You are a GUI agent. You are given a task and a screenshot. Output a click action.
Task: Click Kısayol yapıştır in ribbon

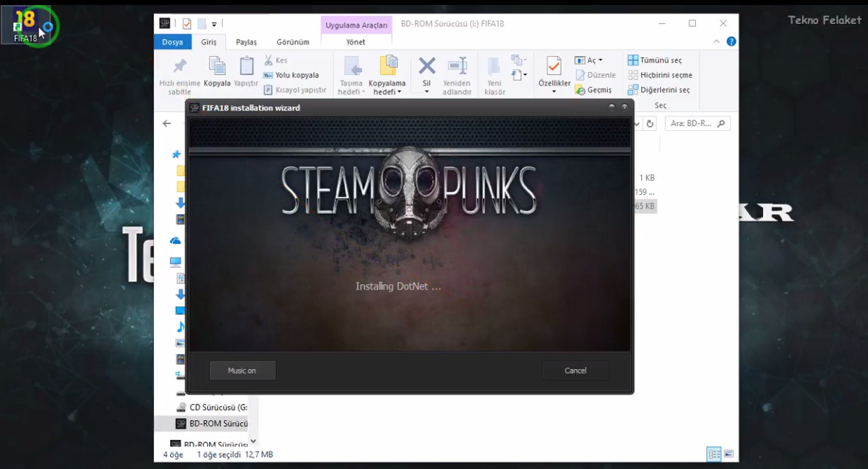click(x=295, y=90)
